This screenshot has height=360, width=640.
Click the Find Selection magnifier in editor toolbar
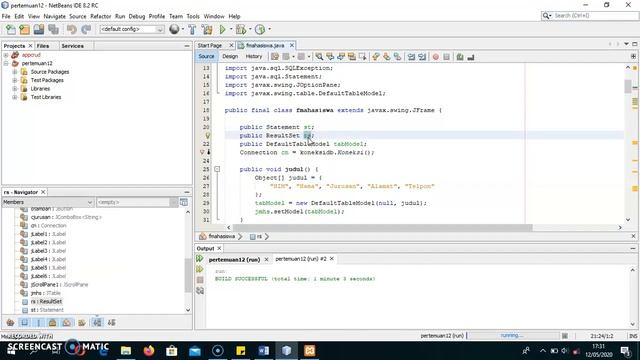pyautogui.click(x=319, y=57)
